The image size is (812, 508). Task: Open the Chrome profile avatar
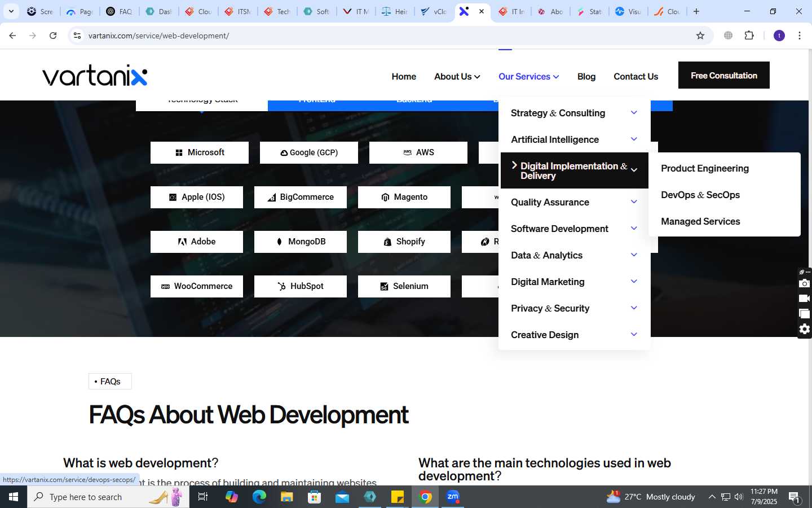[779, 36]
